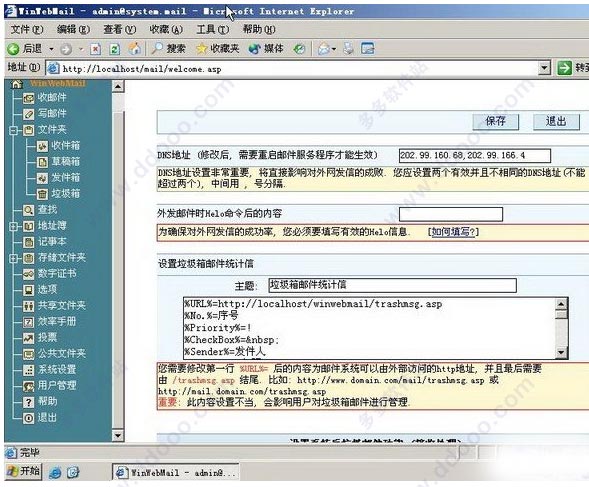This screenshot has width=589, height=487.
Task: Click the text area scroll down arrow
Action: coord(561,352)
